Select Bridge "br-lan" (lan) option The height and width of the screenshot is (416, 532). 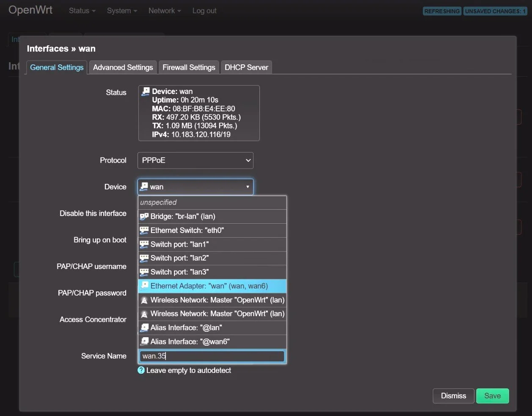(x=212, y=216)
